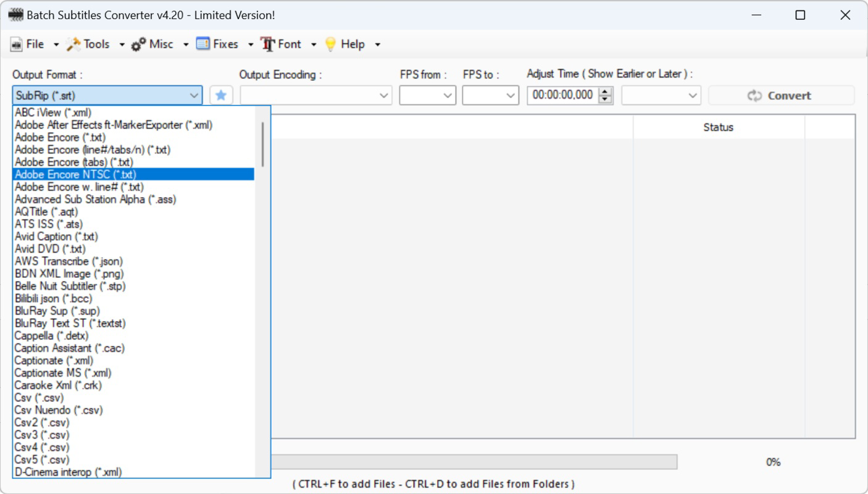Viewport: 868px width, 494px height.
Task: Select AQTitle (*.aqt) format
Action: [133, 211]
